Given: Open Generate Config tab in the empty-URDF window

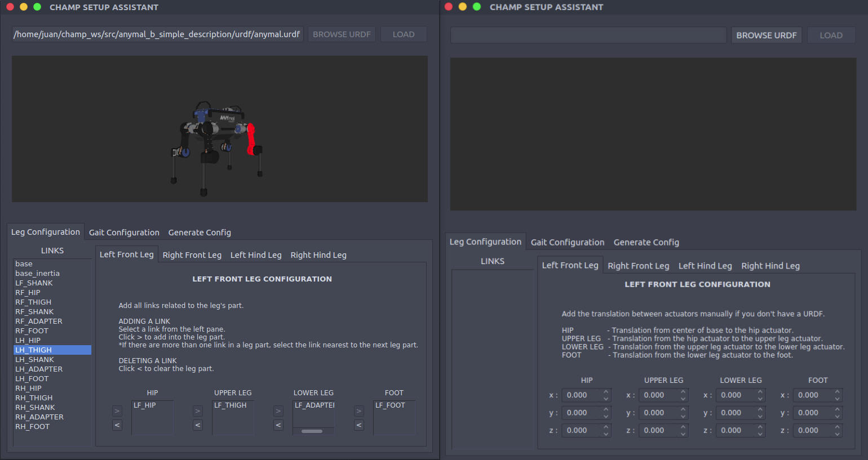Looking at the screenshot, I should 646,243.
